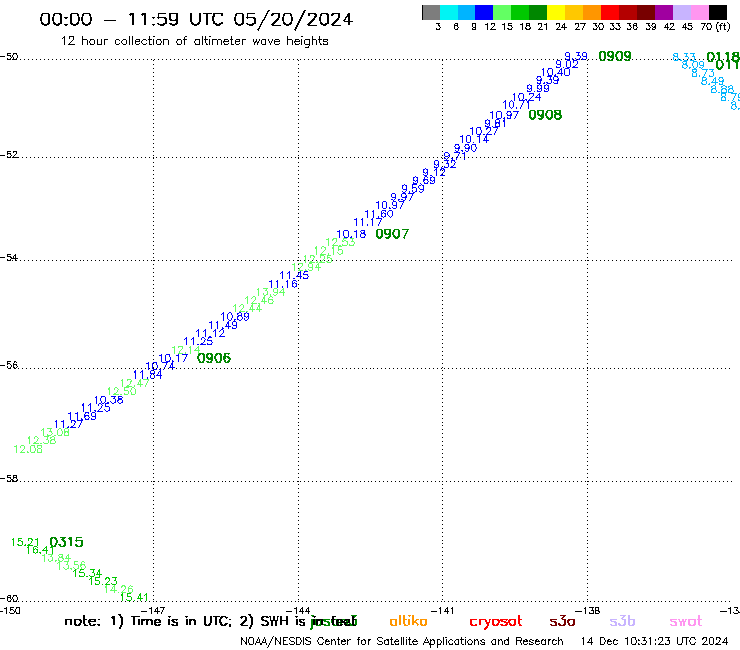Image resolution: width=740 pixels, height=650 pixels.
Task: Click the wave height value 15.21
Action: click(25, 542)
